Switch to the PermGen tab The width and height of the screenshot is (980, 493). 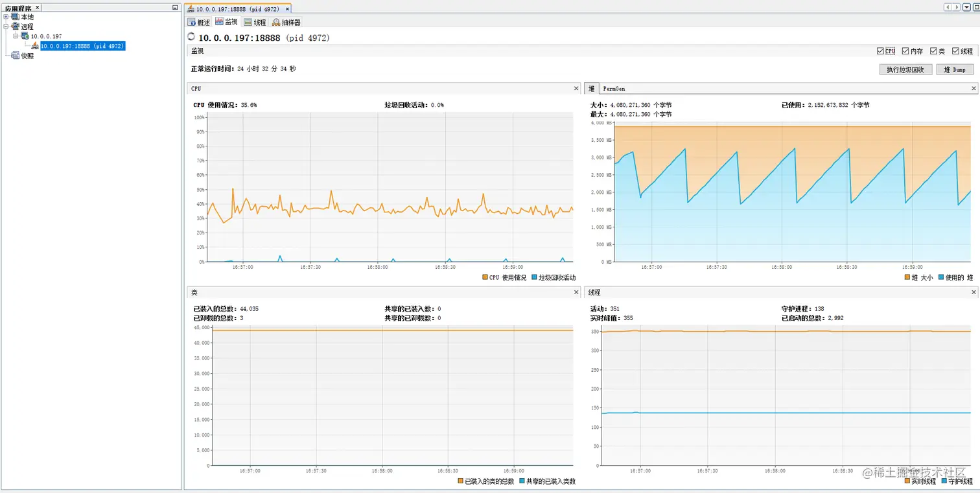614,88
